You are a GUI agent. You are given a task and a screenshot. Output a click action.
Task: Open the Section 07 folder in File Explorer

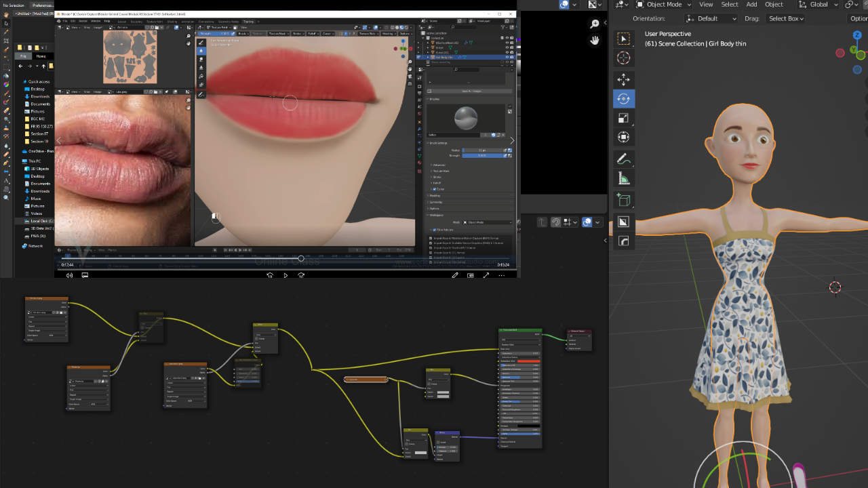coord(39,134)
